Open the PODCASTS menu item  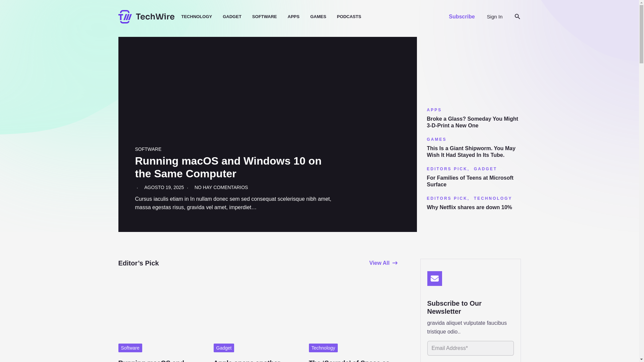click(x=349, y=17)
